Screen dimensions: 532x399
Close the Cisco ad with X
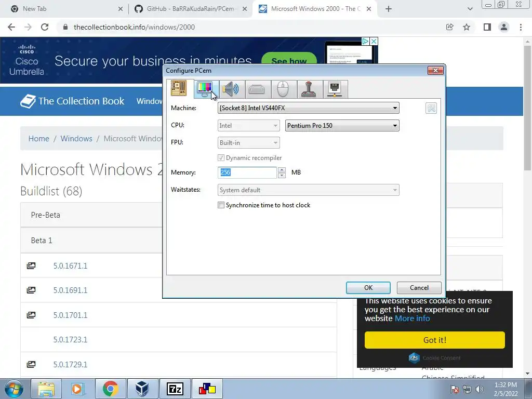[x=374, y=42]
